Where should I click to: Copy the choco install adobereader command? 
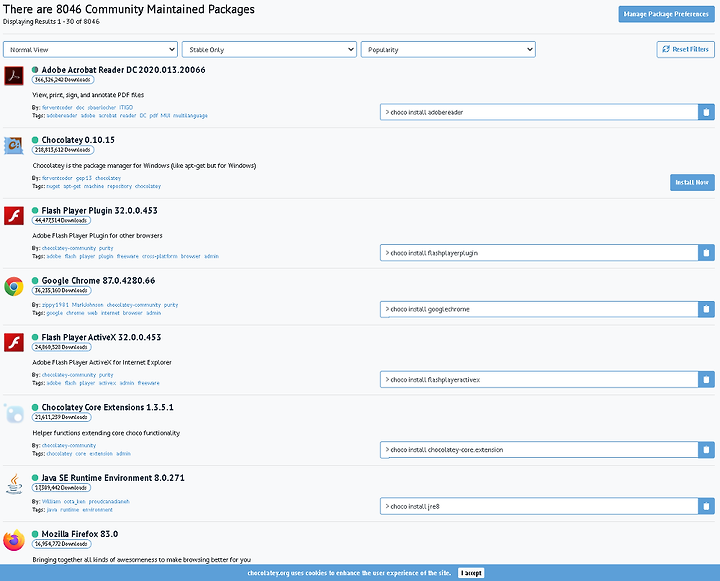(x=706, y=112)
